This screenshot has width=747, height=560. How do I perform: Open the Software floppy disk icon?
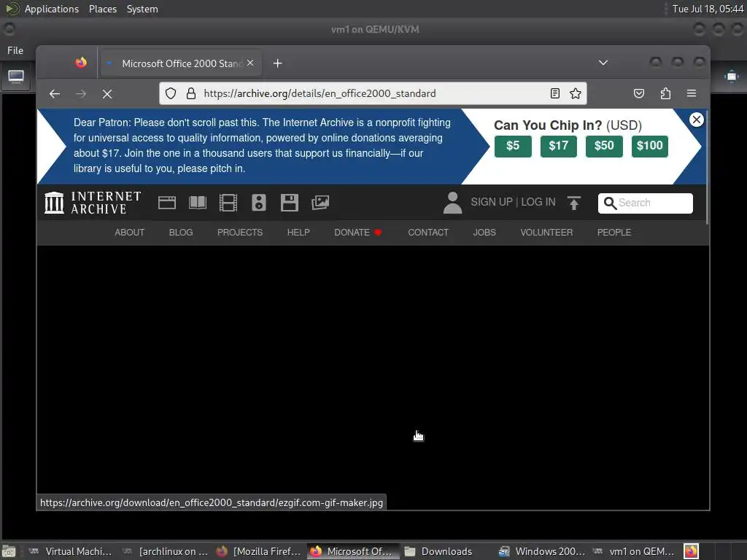point(289,203)
